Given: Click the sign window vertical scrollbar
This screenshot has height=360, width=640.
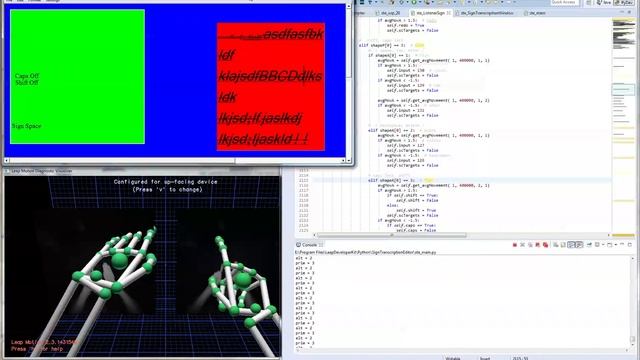Looking at the screenshot, I should point(349,82).
